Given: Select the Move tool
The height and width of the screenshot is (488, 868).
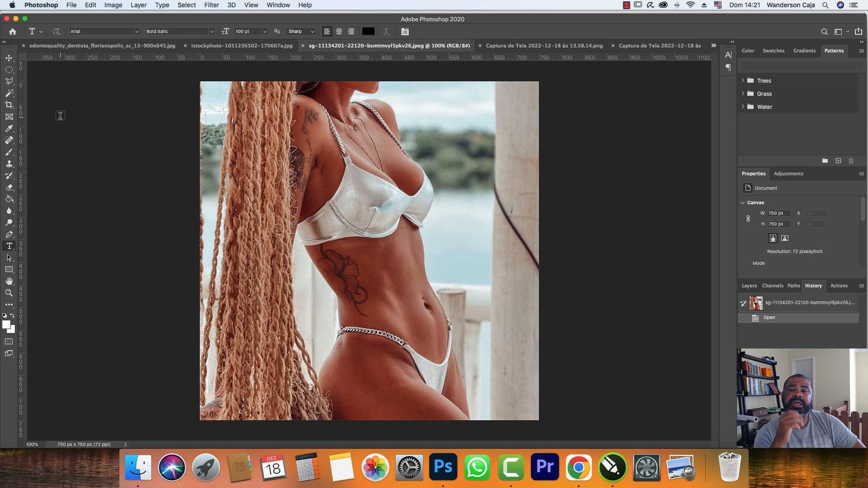Looking at the screenshot, I should (x=9, y=58).
